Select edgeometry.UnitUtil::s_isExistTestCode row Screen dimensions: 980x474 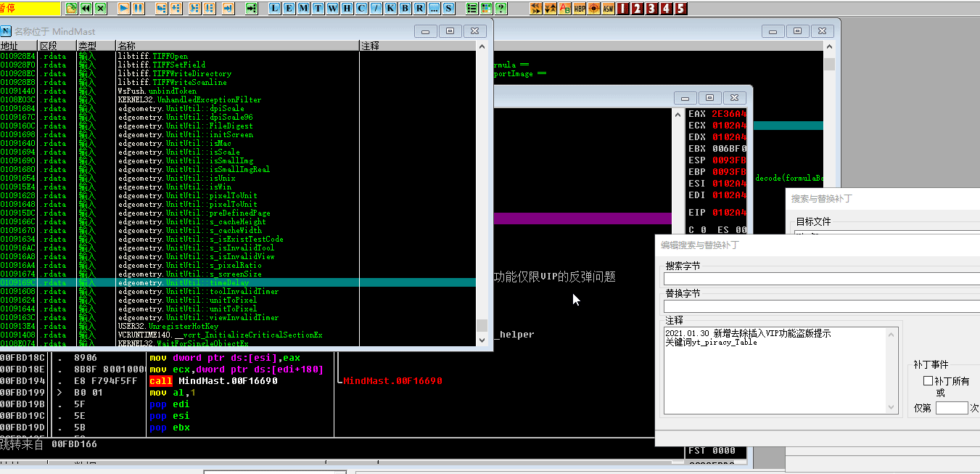(x=238, y=239)
